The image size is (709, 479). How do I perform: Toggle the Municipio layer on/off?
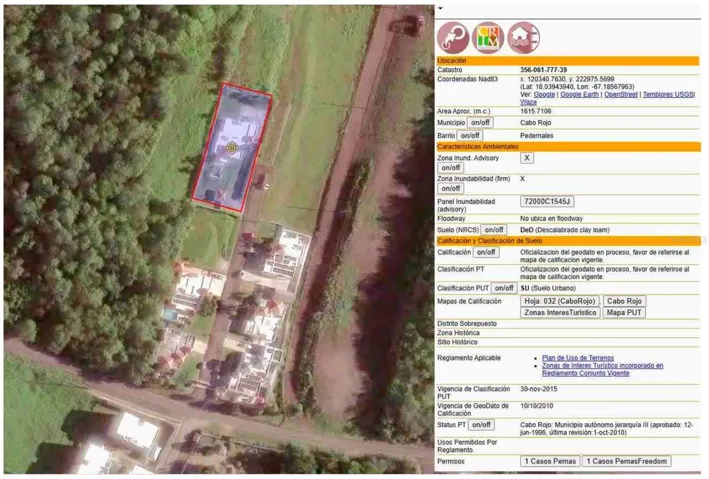tap(480, 123)
